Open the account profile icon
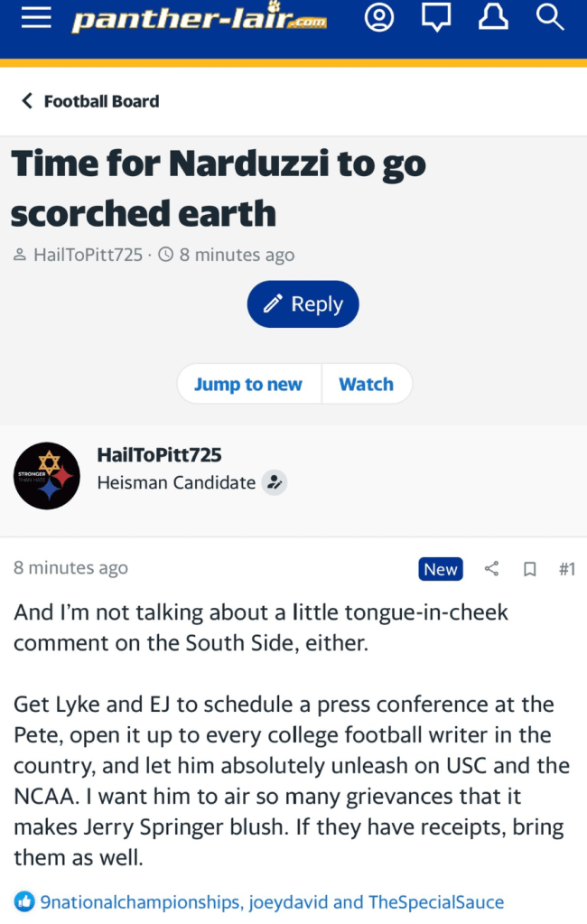Viewport: 587px width, 924px height. [x=379, y=18]
